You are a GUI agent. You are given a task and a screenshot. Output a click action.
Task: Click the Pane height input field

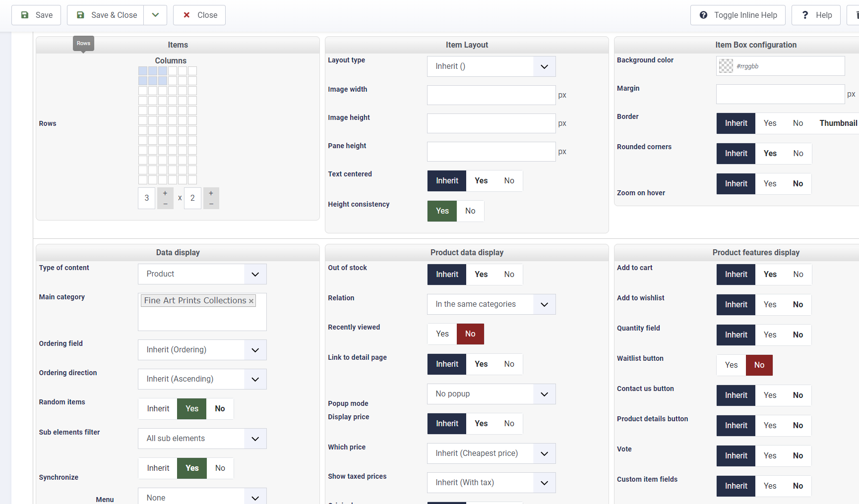(x=491, y=152)
